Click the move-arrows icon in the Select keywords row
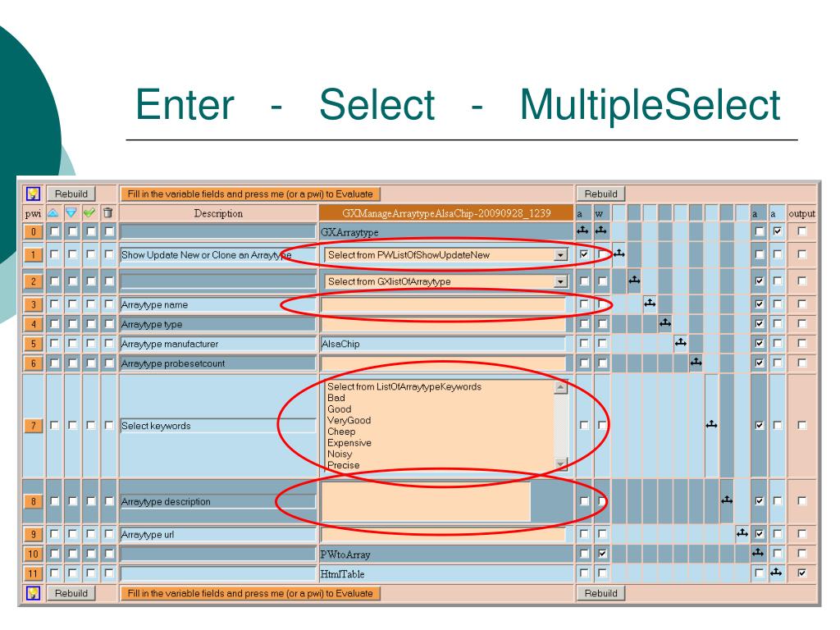This screenshot has height=630, width=840. click(x=711, y=424)
